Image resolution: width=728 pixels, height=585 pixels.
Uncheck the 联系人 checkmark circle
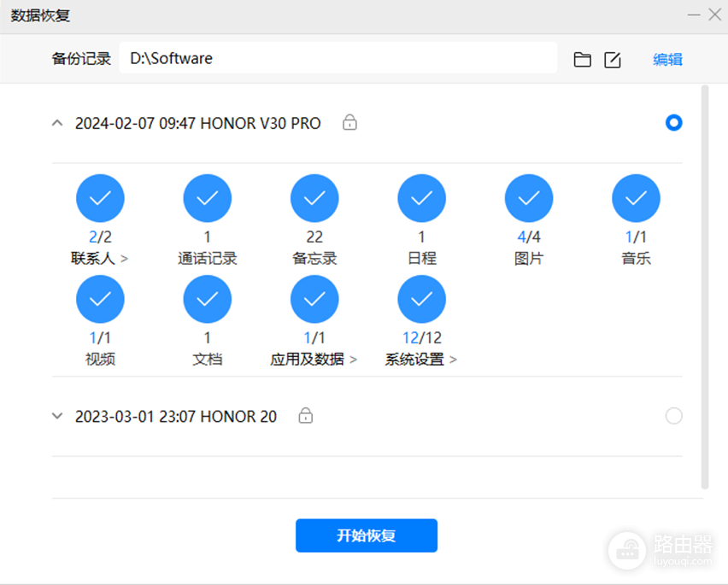(100, 198)
